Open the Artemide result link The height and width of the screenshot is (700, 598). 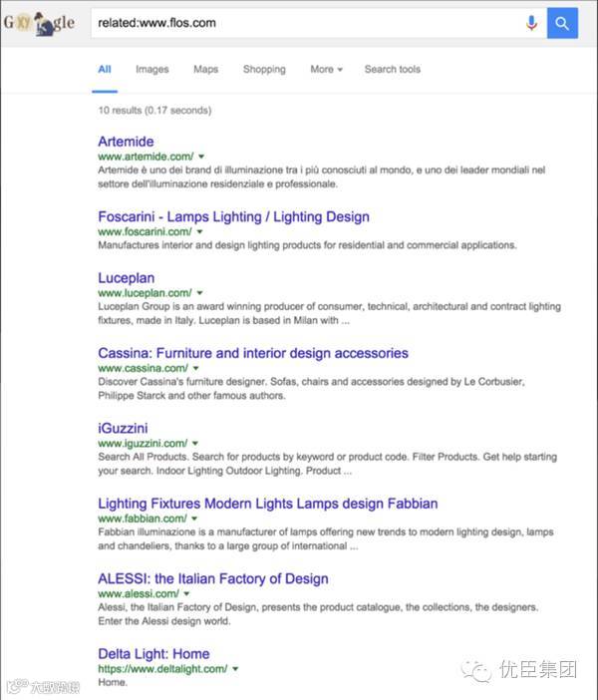pyautogui.click(x=126, y=142)
